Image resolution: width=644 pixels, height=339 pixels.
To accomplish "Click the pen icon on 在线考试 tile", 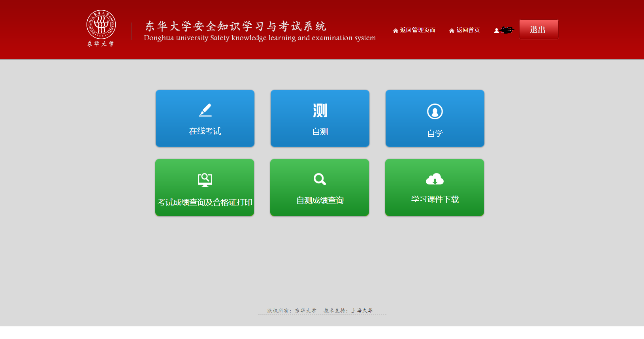I will 205,110.
